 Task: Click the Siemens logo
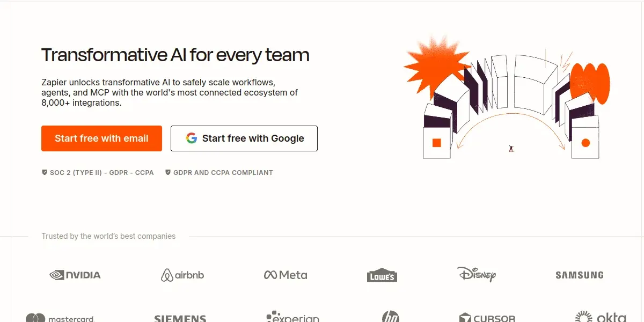point(180,318)
